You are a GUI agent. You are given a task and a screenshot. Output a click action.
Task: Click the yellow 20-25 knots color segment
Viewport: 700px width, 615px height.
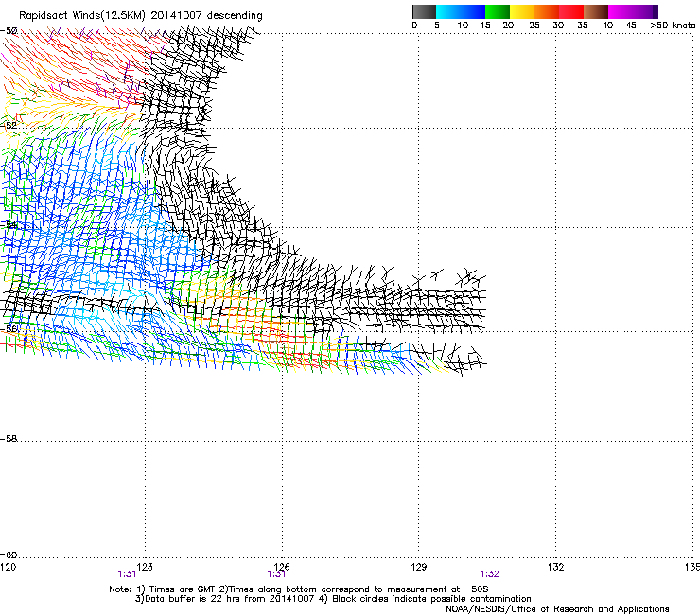point(522,11)
